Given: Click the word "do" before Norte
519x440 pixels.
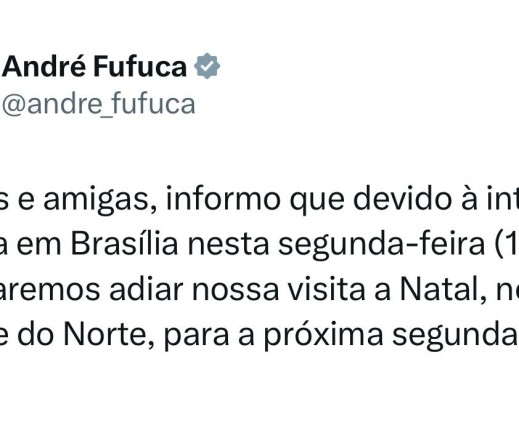Looking at the screenshot, I should [x=35, y=335].
